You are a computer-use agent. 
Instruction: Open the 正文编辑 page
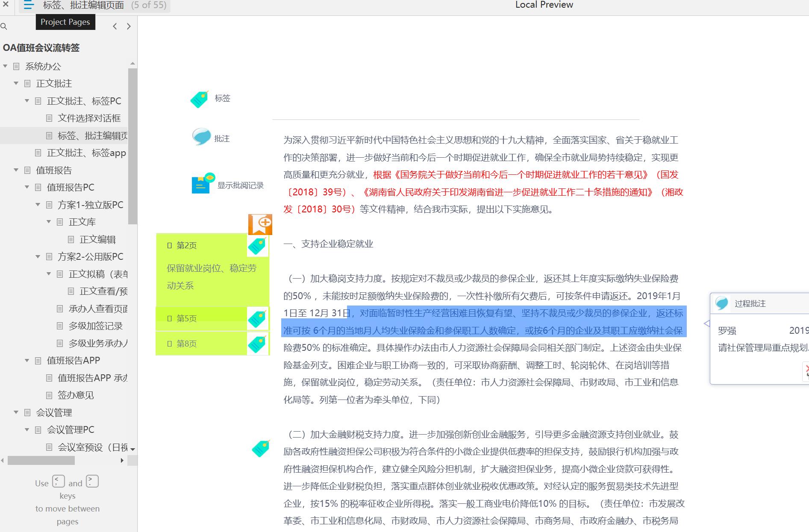tap(97, 239)
